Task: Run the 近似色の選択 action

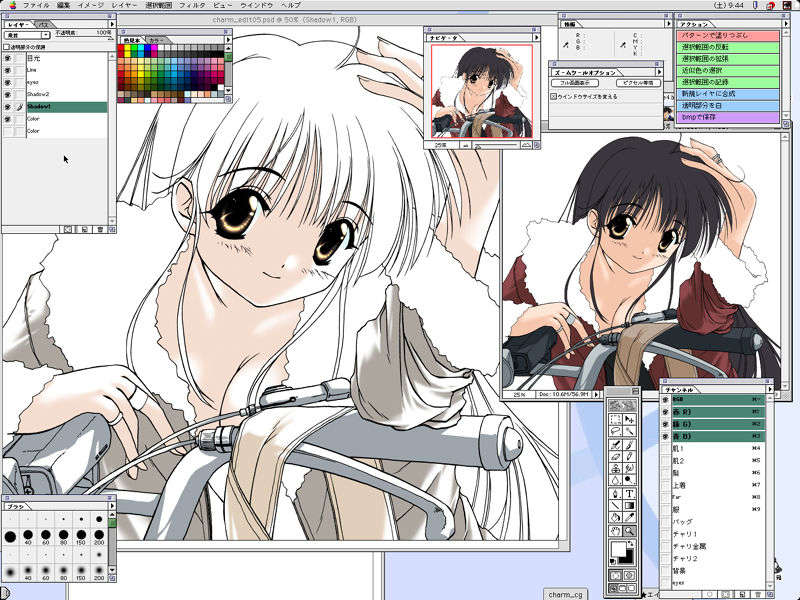Action: pos(728,70)
